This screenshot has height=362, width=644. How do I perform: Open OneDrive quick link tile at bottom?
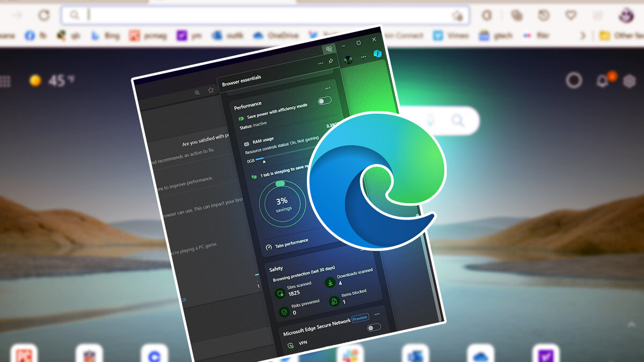point(480,354)
